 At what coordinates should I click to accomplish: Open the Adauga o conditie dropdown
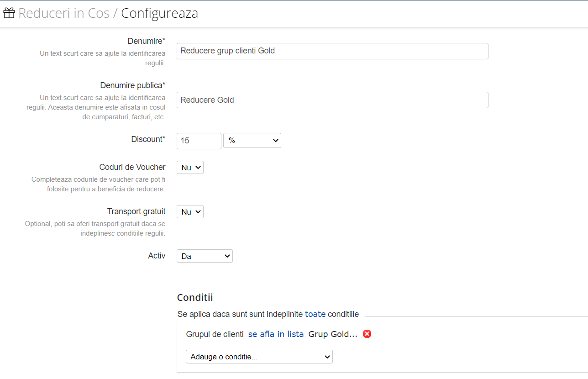259,357
